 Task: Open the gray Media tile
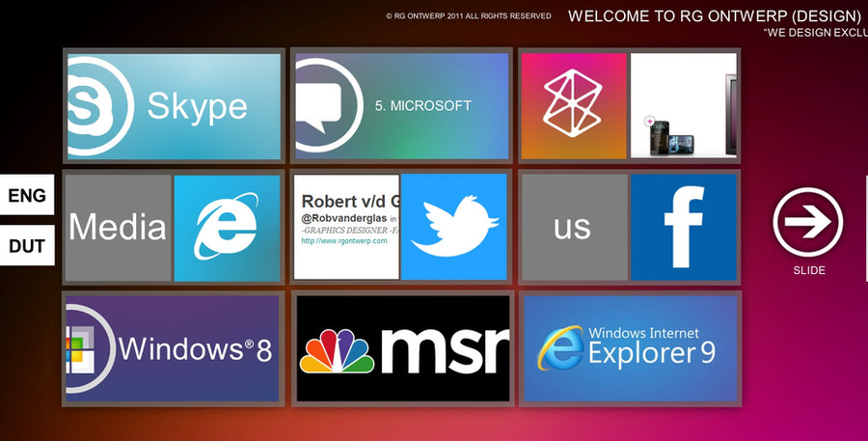119,228
